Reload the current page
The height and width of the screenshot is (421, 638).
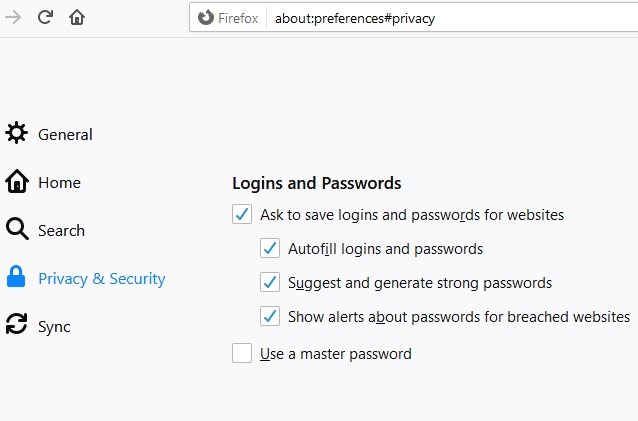pos(45,17)
